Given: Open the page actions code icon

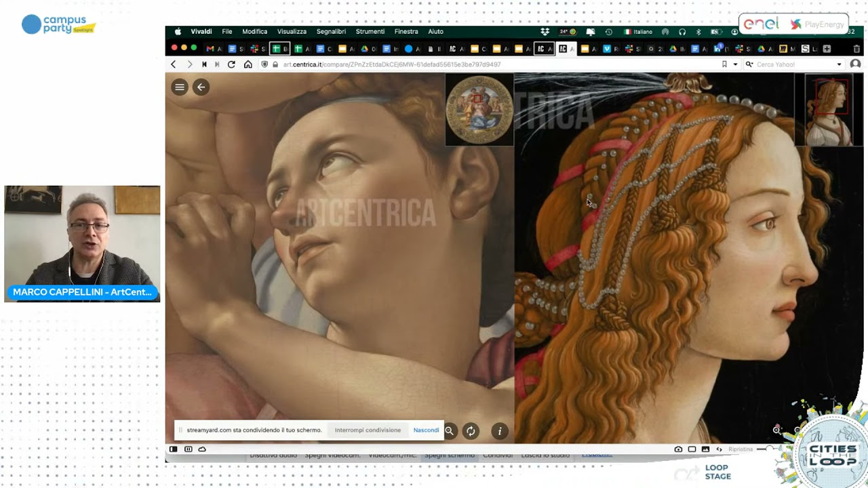Looking at the screenshot, I should click(719, 449).
